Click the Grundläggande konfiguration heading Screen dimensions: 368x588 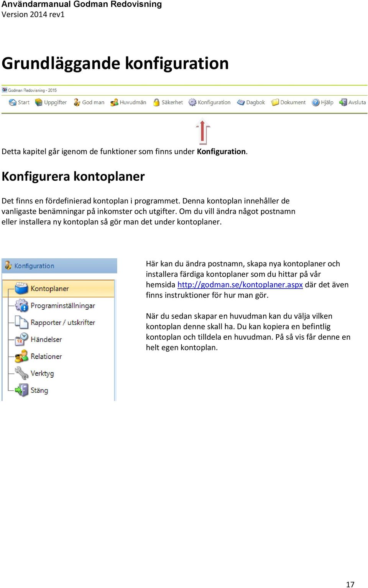(115, 64)
